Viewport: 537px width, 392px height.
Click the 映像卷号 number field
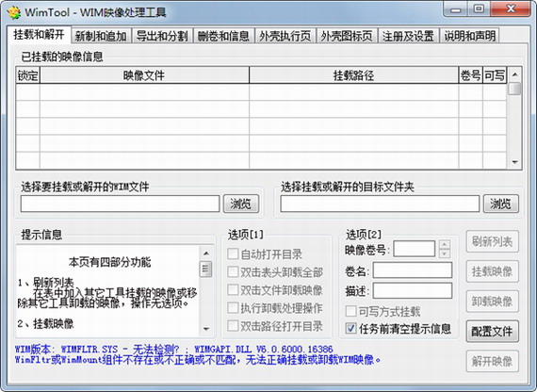click(414, 249)
